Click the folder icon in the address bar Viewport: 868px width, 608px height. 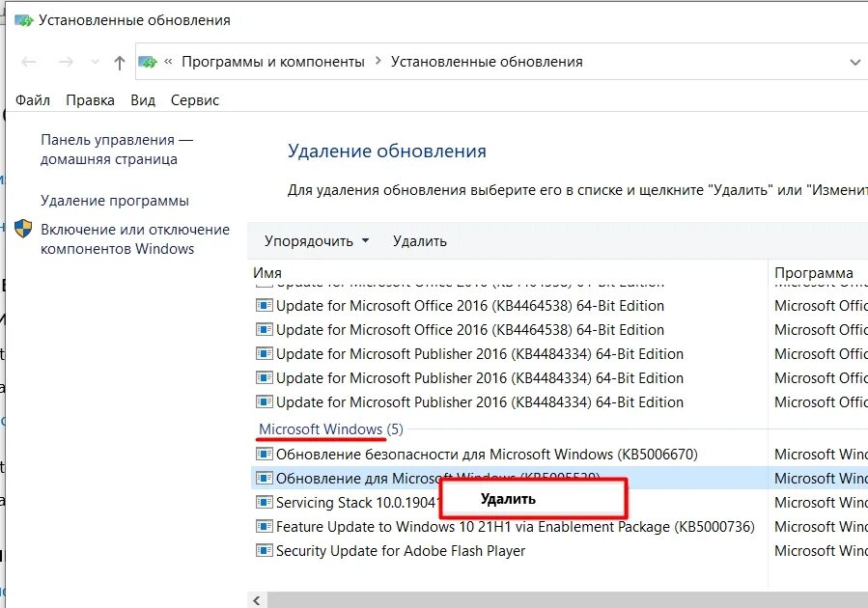(x=147, y=61)
